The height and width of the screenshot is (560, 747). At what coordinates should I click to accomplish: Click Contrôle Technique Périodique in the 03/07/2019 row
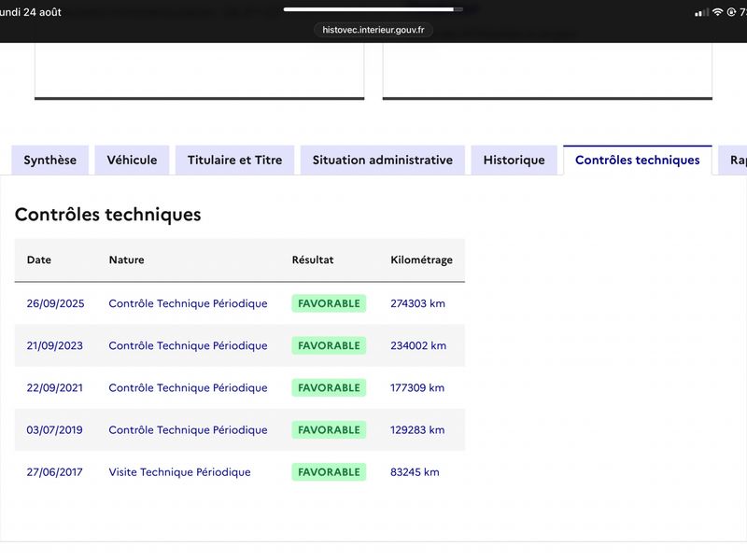coord(188,430)
